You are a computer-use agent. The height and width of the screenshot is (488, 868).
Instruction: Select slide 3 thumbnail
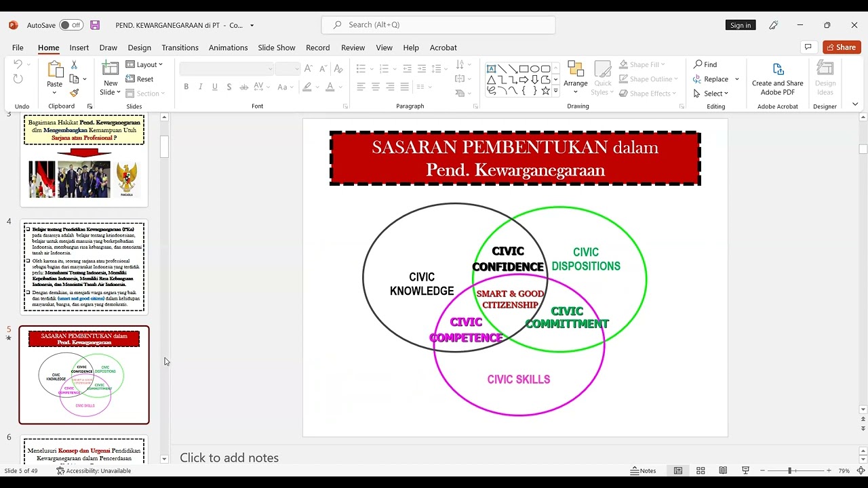pyautogui.click(x=84, y=160)
